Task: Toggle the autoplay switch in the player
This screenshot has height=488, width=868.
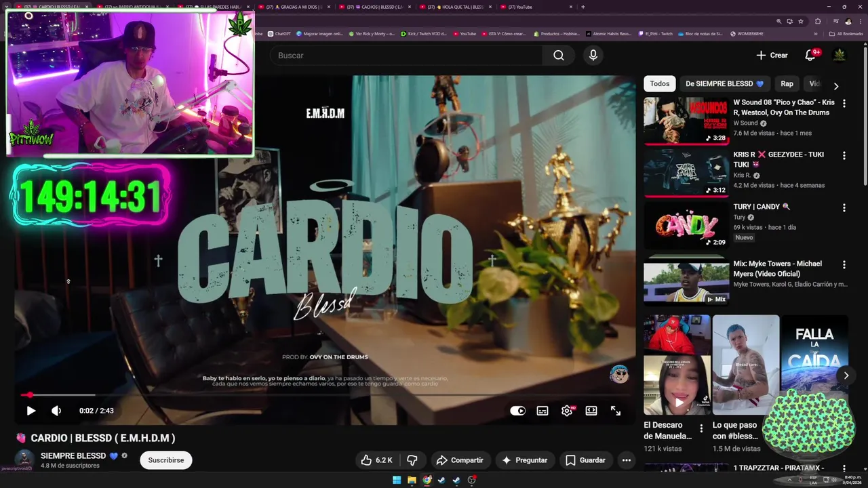Action: [518, 411]
